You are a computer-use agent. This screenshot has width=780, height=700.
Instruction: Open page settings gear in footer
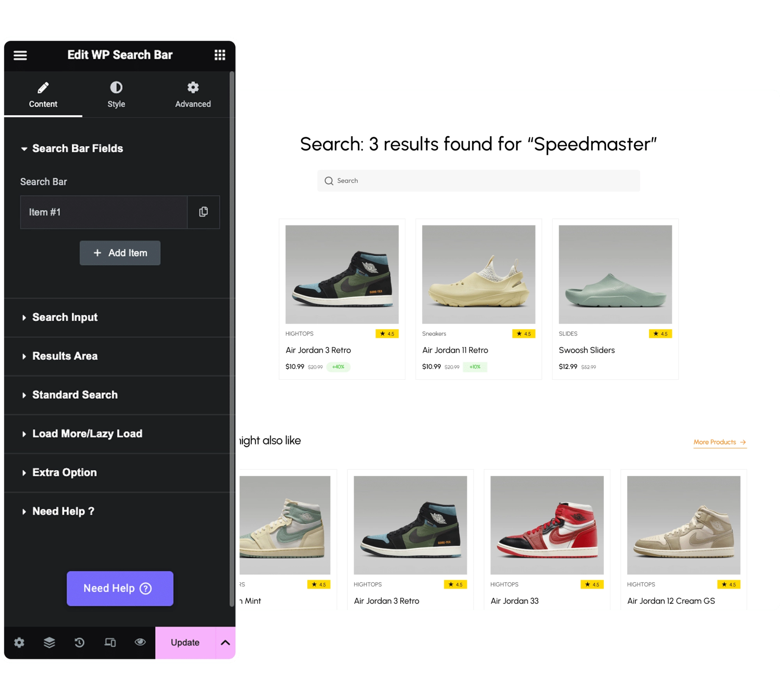pos(19,642)
